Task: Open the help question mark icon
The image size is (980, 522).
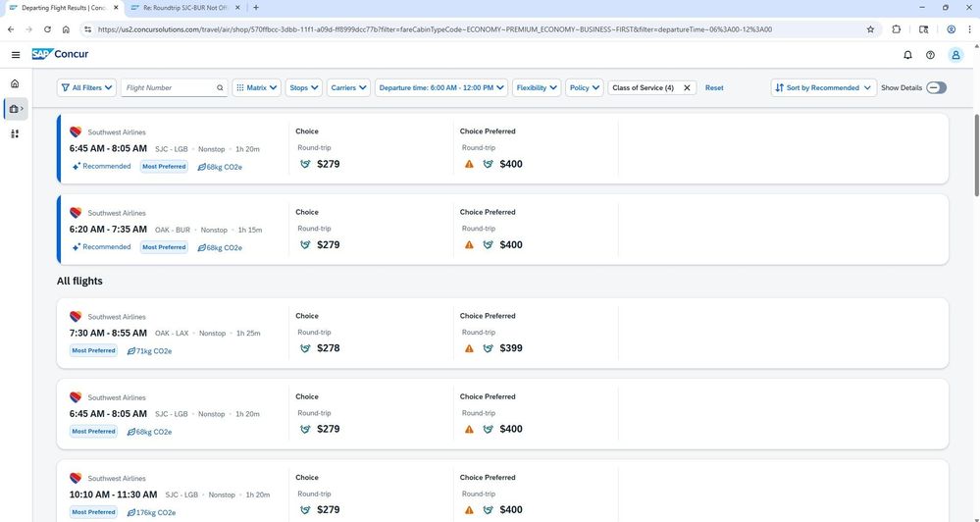Action: point(930,55)
